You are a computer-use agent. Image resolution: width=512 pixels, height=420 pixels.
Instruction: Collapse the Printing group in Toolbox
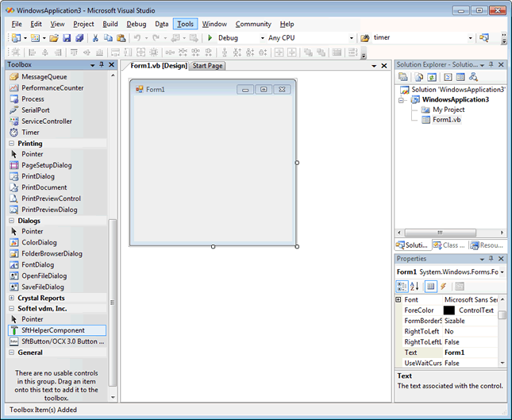11,144
